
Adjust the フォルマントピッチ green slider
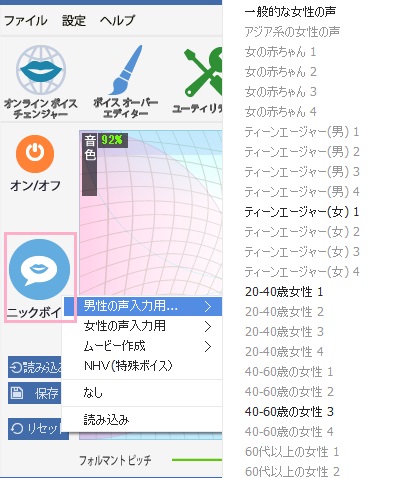click(197, 460)
